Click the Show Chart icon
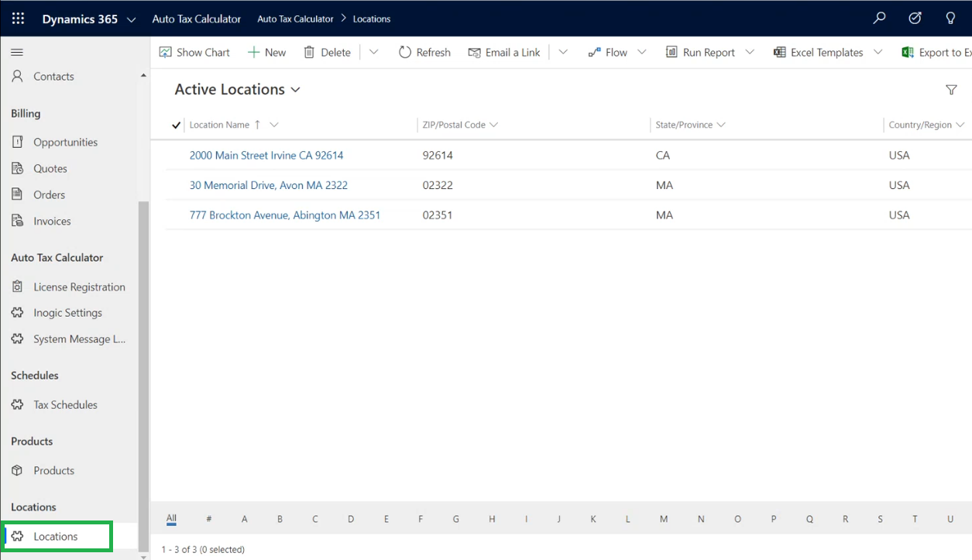The height and width of the screenshot is (560, 972). (x=165, y=52)
